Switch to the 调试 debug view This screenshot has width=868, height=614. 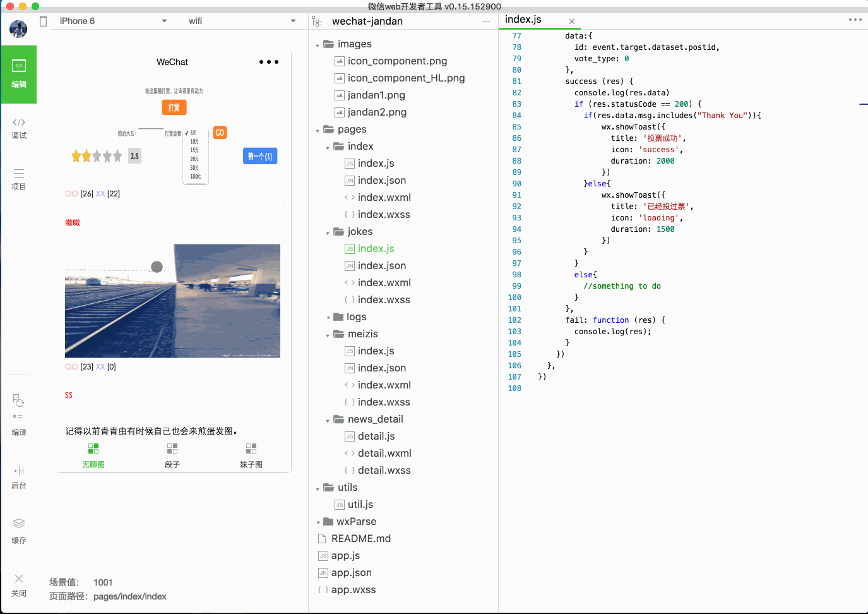19,128
